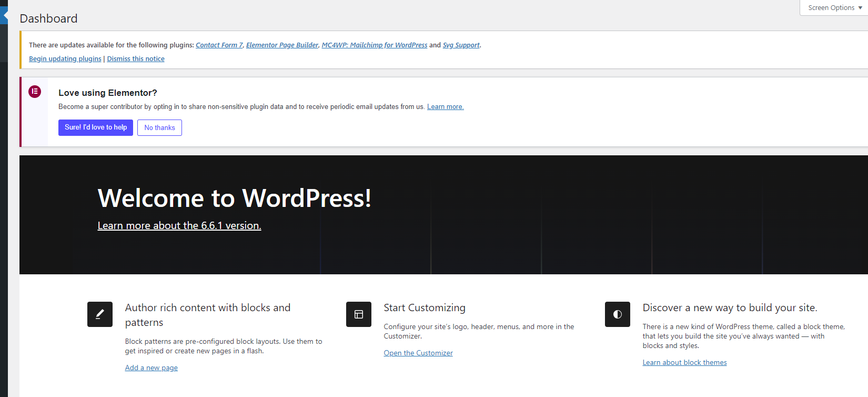
Task: Click Begin updating plugins
Action: (65, 59)
